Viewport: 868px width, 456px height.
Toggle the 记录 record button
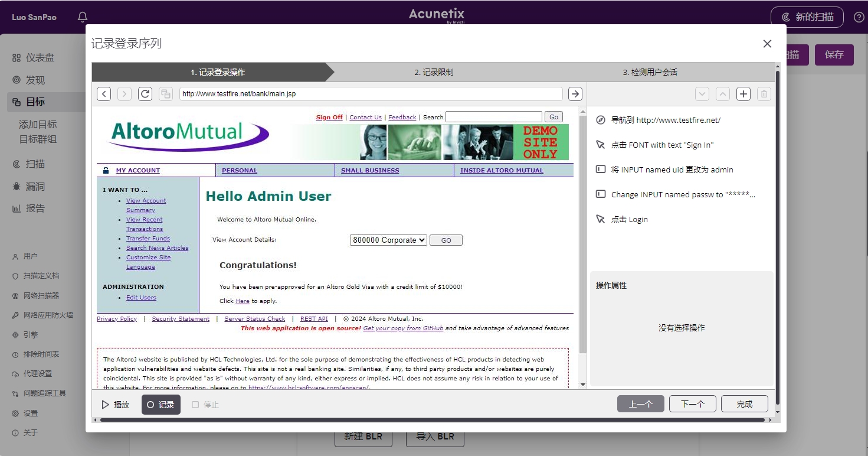pos(161,405)
